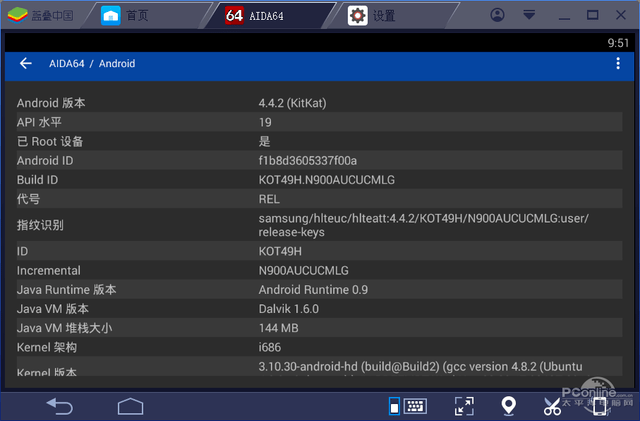Select the Java VM 版本 label
The height and width of the screenshot is (421, 640).
[53, 309]
